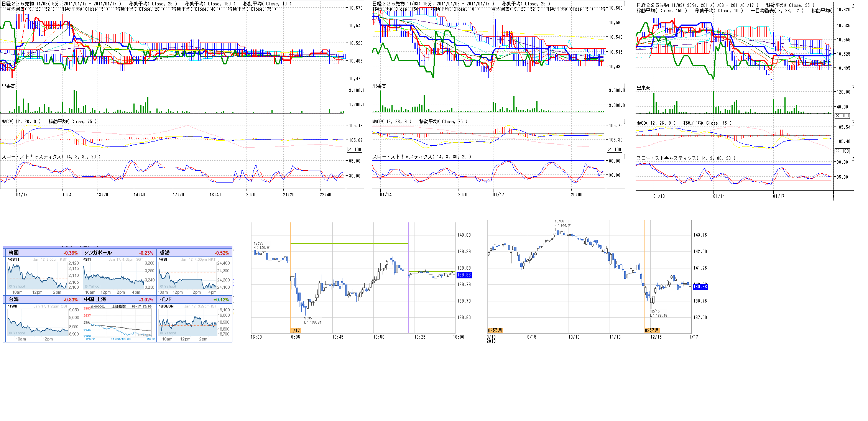
Task: Click corner marker beside 30-minute stochastics axis
Action: tap(853, 158)
